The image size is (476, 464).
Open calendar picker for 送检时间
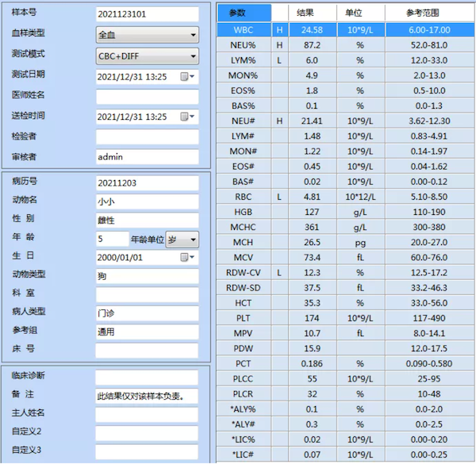tap(187, 117)
